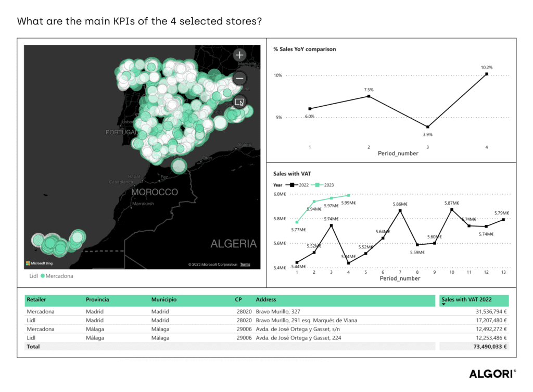Click the 73,490,033 € total value

click(x=490, y=347)
